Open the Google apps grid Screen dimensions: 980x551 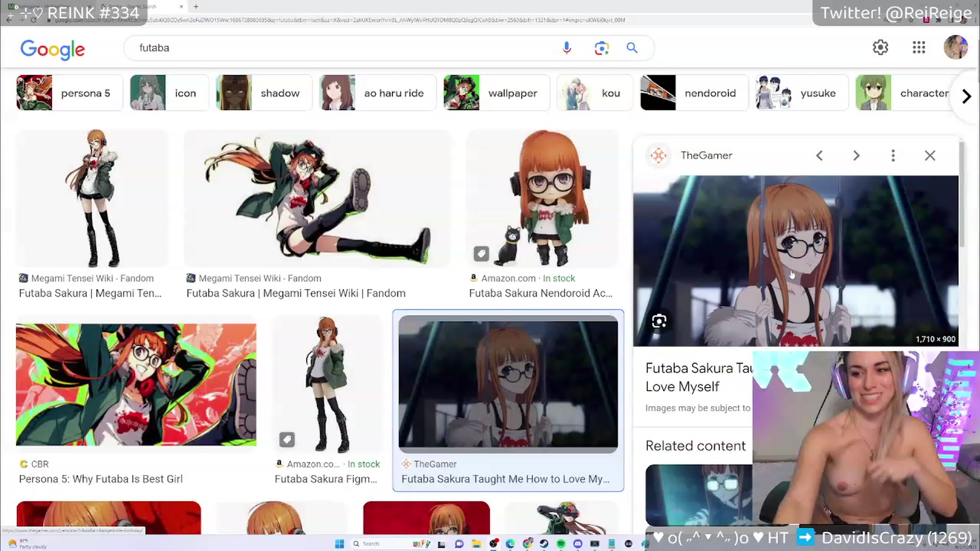click(x=919, y=47)
